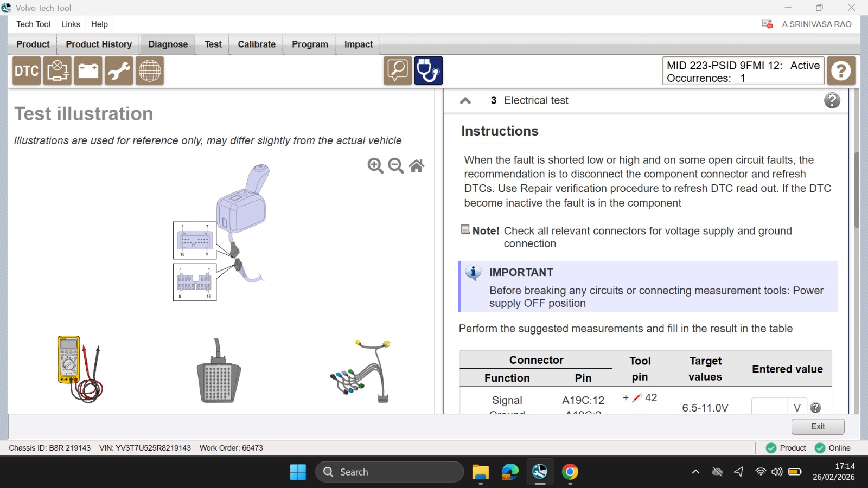Viewport: 868px width, 488px height.
Task: Select the multimeter tool thumbnail
Action: 80,369
